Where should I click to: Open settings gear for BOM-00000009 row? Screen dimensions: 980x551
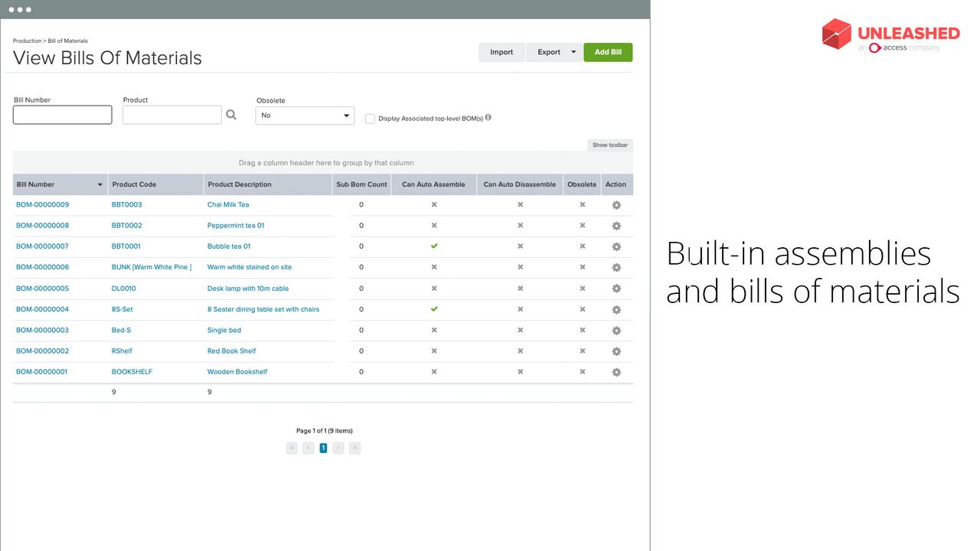click(x=616, y=204)
